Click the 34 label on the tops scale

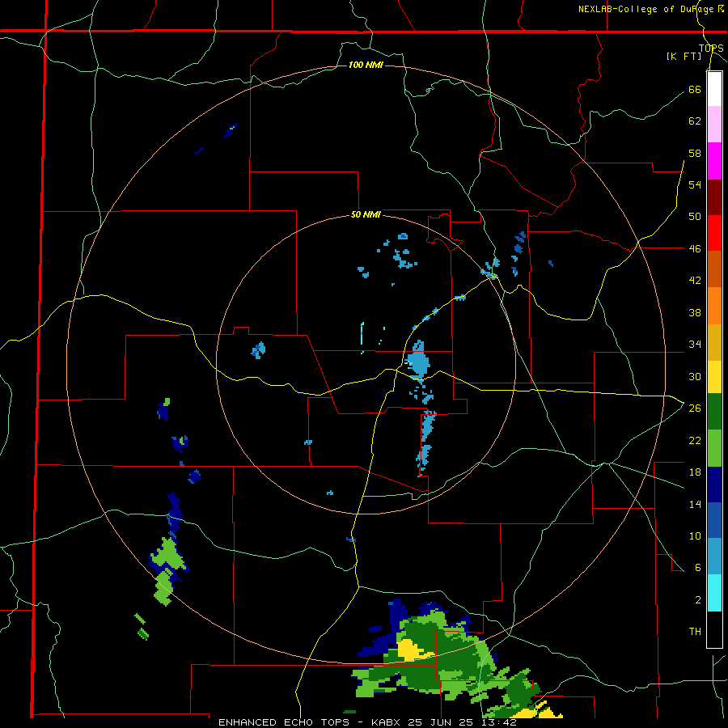[695, 345]
